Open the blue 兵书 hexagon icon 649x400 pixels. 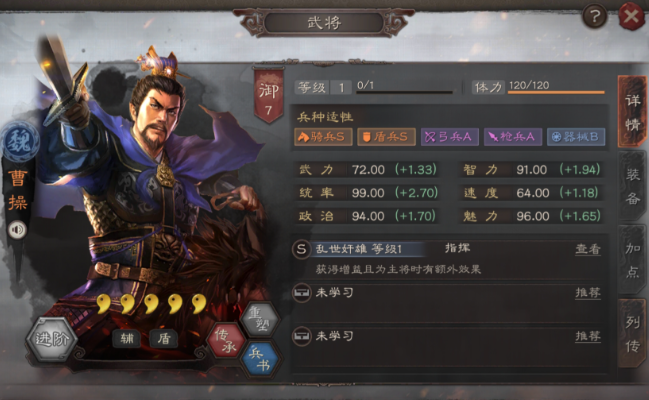(261, 359)
